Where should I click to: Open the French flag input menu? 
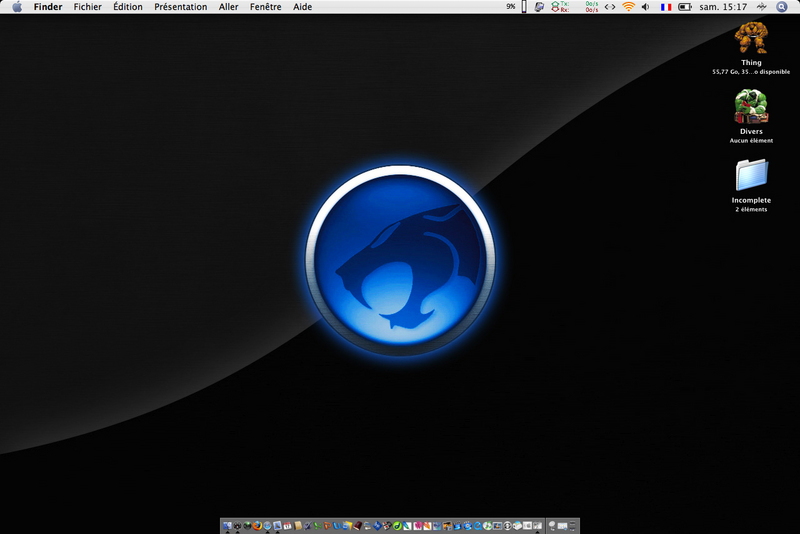tap(666, 7)
